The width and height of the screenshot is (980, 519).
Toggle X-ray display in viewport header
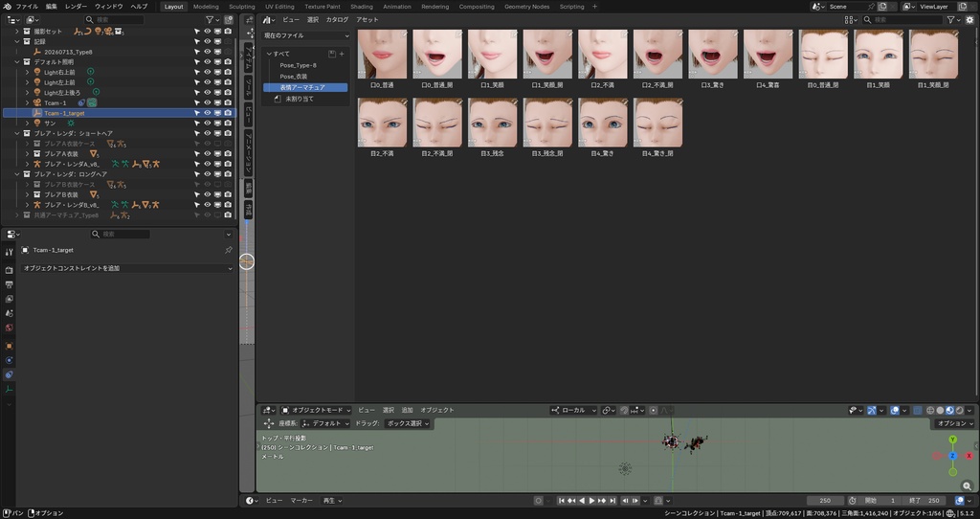click(x=917, y=411)
